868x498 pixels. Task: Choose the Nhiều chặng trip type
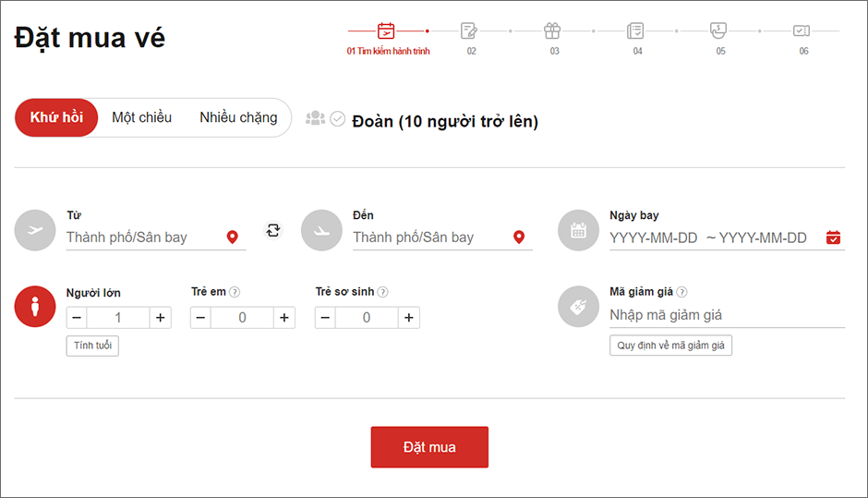click(x=238, y=117)
